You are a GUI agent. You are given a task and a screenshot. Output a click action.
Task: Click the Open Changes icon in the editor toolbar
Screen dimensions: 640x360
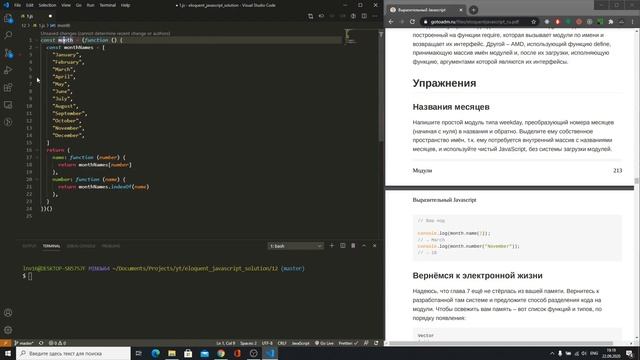click(x=311, y=16)
